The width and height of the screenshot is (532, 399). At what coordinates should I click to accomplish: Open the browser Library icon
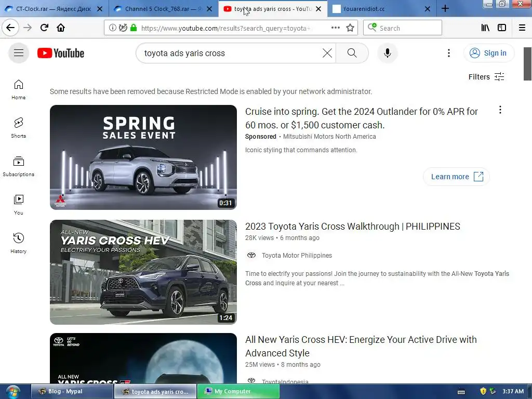(485, 28)
